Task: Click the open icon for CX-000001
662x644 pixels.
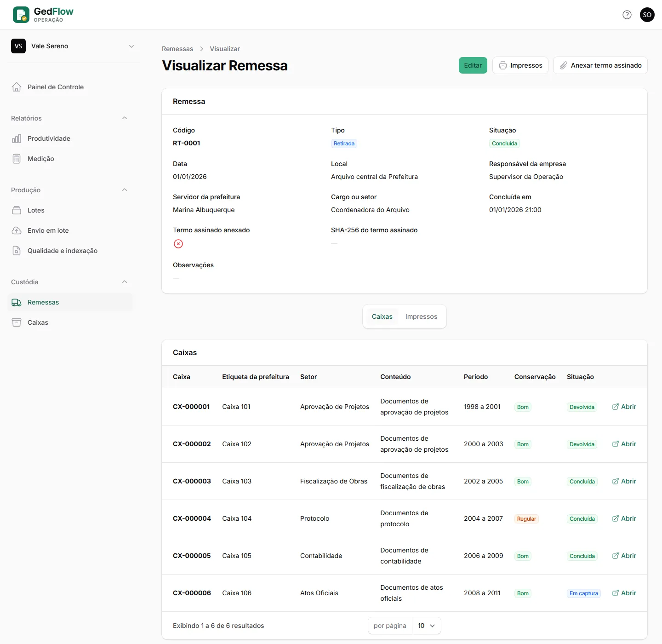Action: (x=616, y=407)
